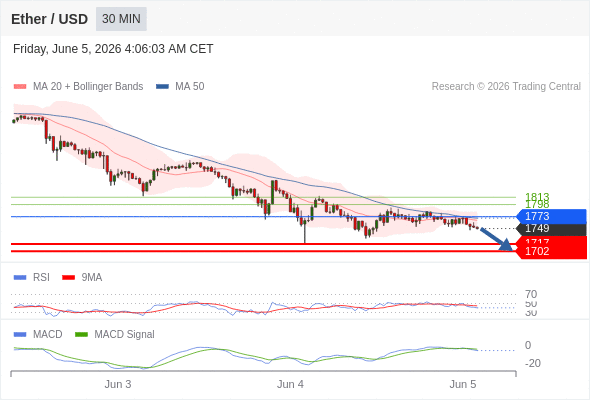Click the red 9MA legend swatch

pyautogui.click(x=68, y=278)
